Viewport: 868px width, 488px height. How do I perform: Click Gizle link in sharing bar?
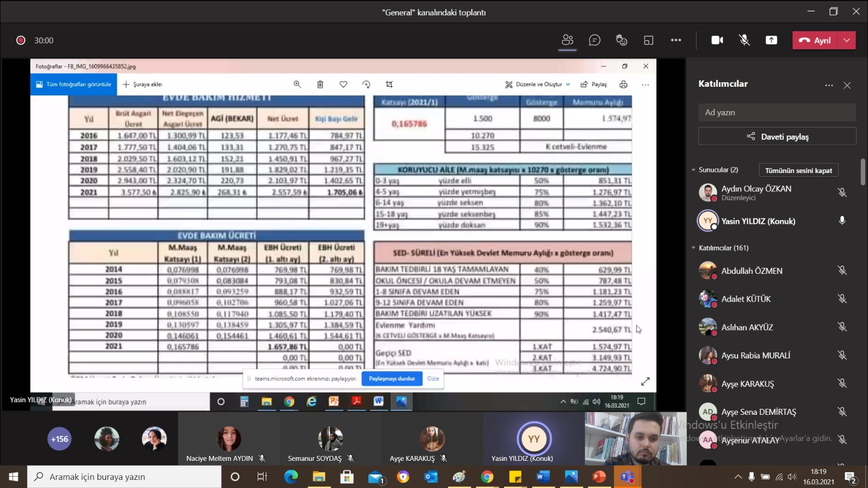[x=433, y=378]
